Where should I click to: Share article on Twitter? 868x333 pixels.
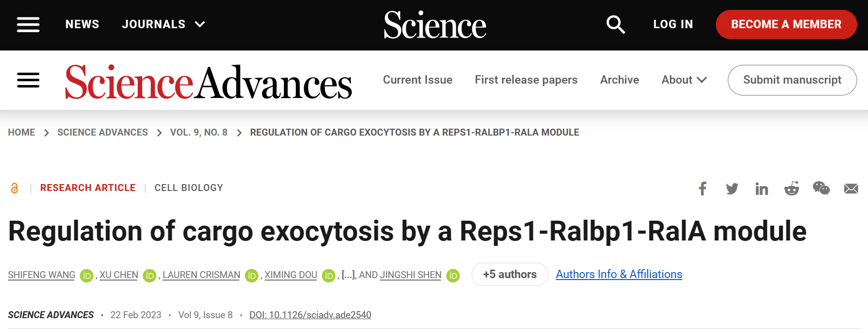click(x=732, y=189)
